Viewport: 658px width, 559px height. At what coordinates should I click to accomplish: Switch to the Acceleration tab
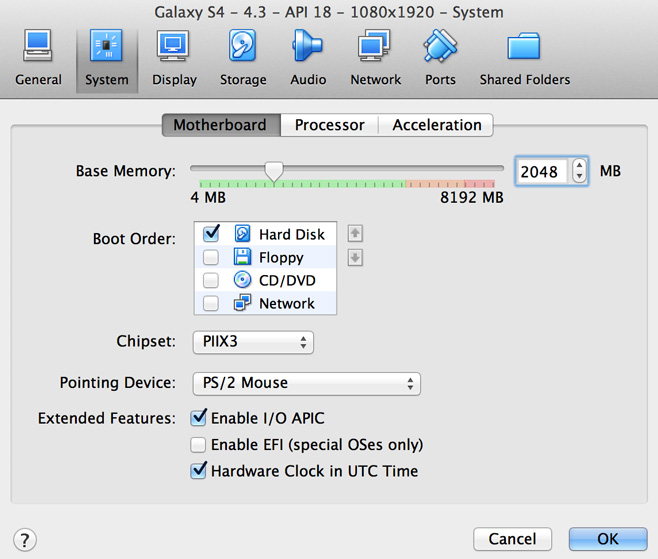pos(436,125)
